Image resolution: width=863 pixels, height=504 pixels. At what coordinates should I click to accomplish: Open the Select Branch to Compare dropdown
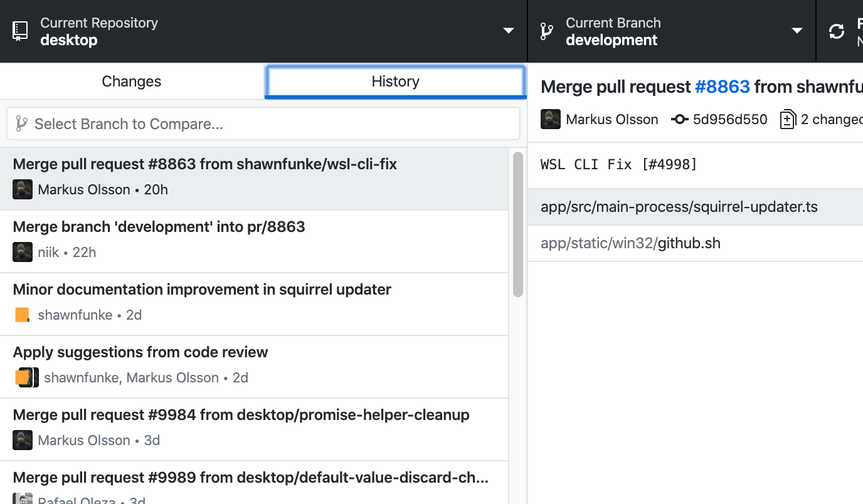tap(263, 123)
